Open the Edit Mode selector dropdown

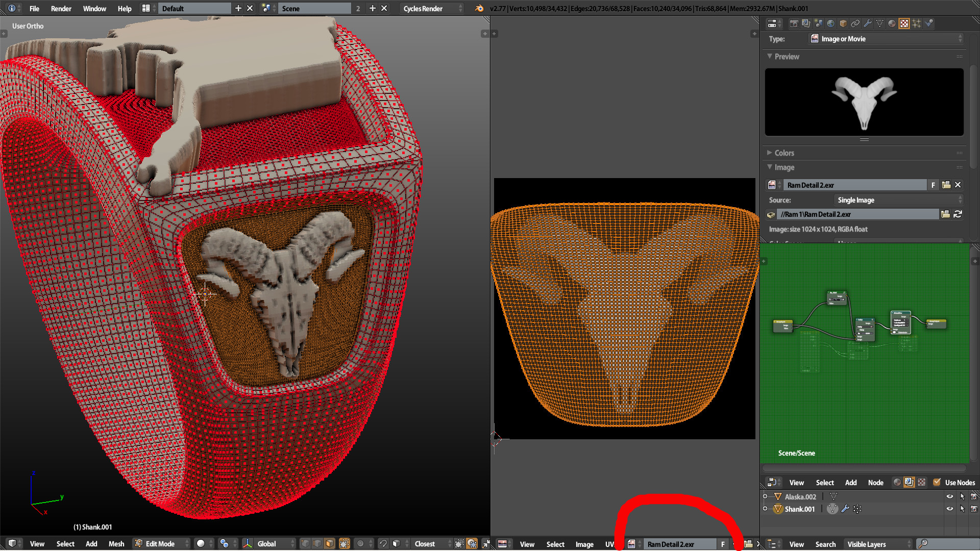161,544
